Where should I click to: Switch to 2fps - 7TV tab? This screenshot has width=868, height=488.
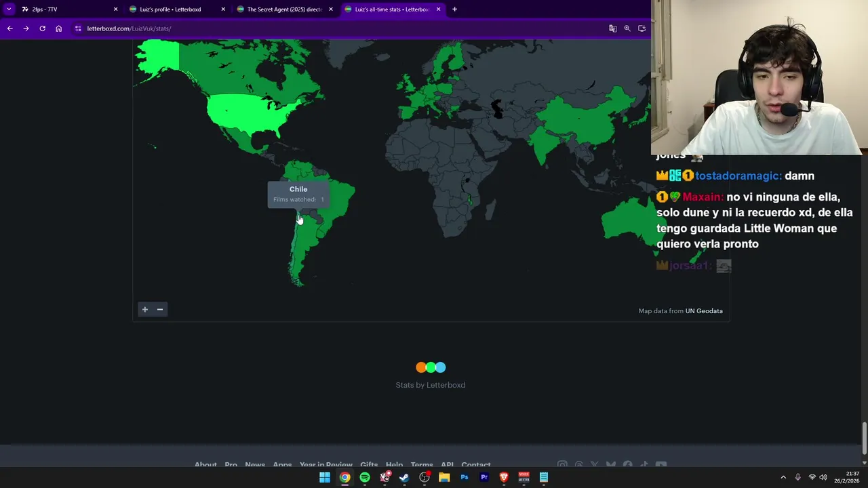pos(68,9)
